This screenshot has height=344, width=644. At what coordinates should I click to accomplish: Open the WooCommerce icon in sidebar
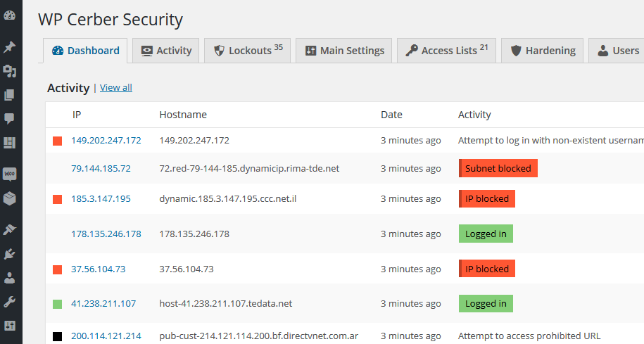point(9,174)
